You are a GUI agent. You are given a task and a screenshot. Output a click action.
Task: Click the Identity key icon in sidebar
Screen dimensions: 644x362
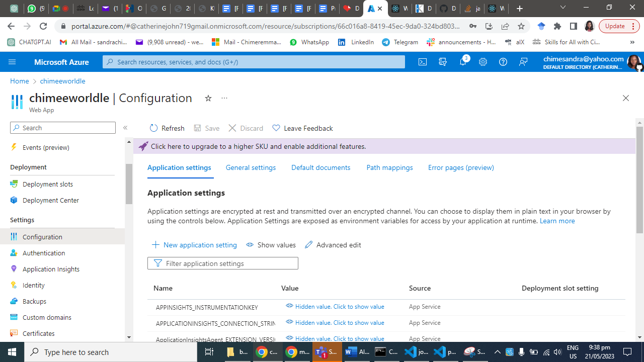coord(14,285)
